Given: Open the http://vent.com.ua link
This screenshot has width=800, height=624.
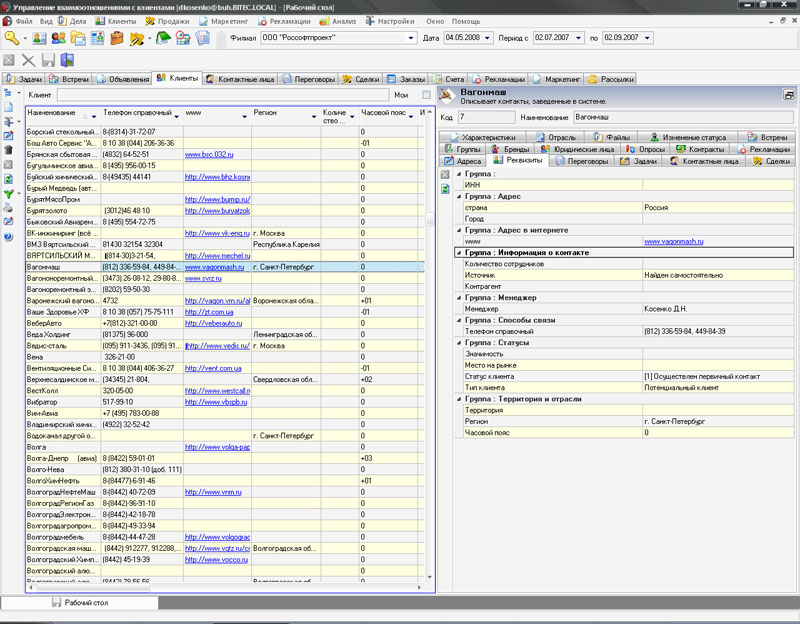Looking at the screenshot, I should (x=213, y=368).
